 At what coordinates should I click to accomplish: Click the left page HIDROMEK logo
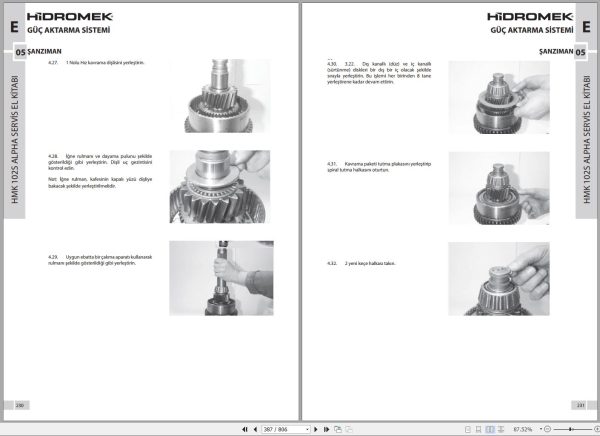pyautogui.click(x=70, y=16)
